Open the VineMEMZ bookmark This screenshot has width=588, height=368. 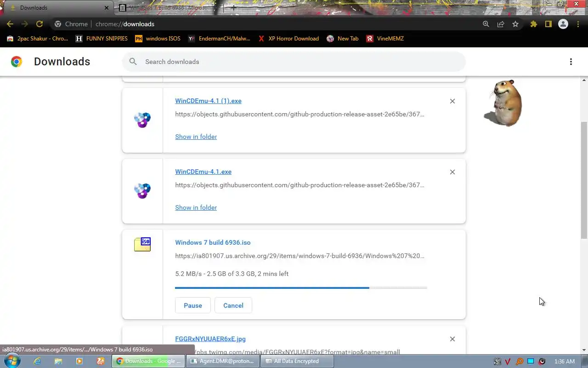[385, 39]
